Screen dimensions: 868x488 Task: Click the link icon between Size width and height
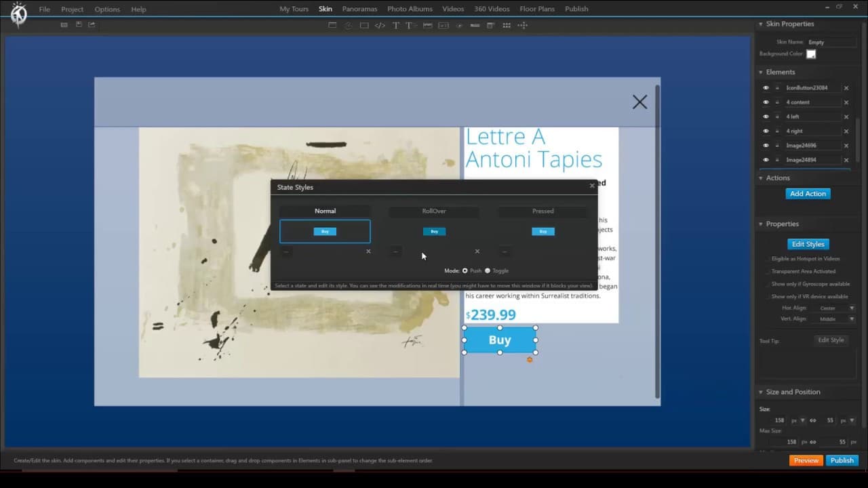812,420
